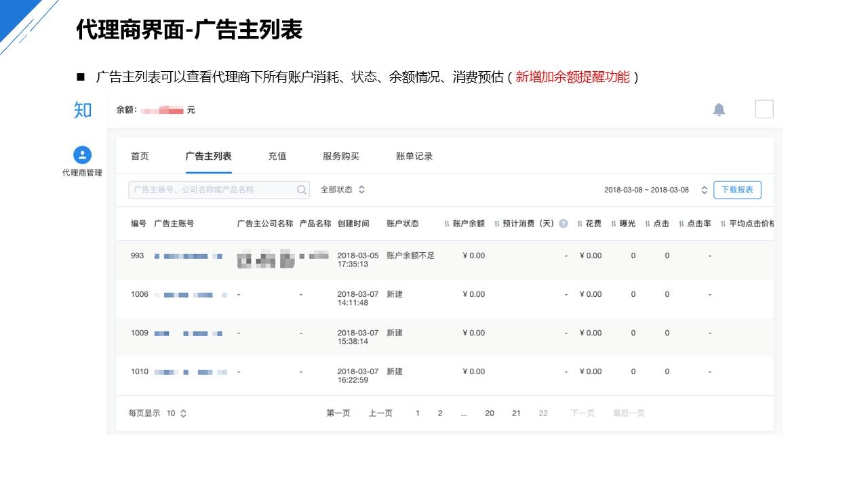Click the empty square box at top right
The width and height of the screenshot is (868, 488).
764,109
